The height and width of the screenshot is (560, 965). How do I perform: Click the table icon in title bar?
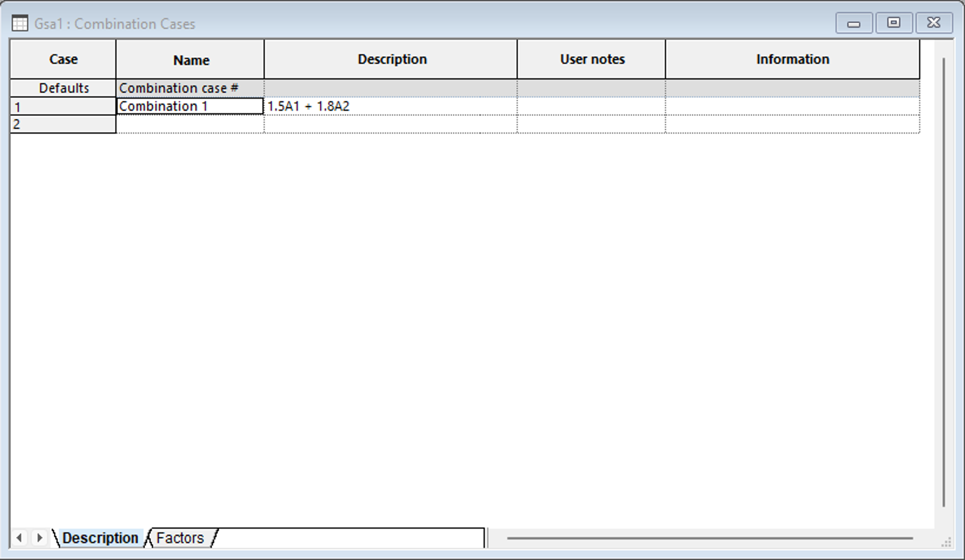pos(20,23)
